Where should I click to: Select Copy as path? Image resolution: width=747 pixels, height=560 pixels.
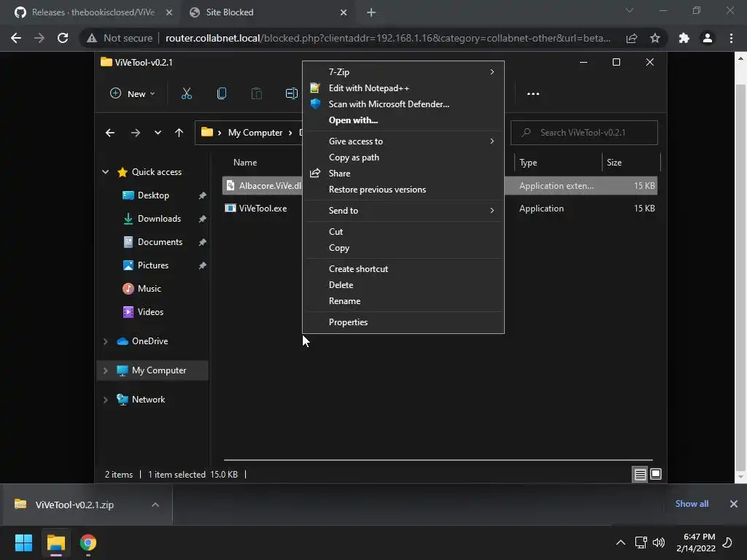tap(403, 157)
